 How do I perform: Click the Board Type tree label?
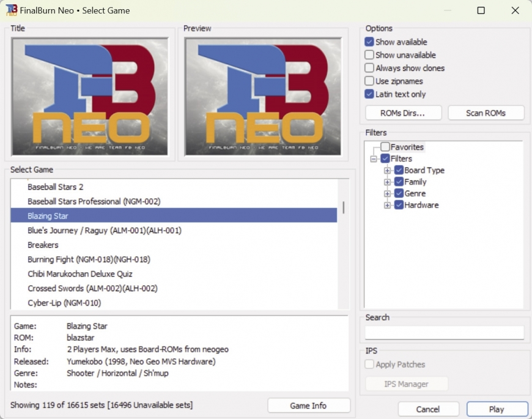[x=424, y=170]
